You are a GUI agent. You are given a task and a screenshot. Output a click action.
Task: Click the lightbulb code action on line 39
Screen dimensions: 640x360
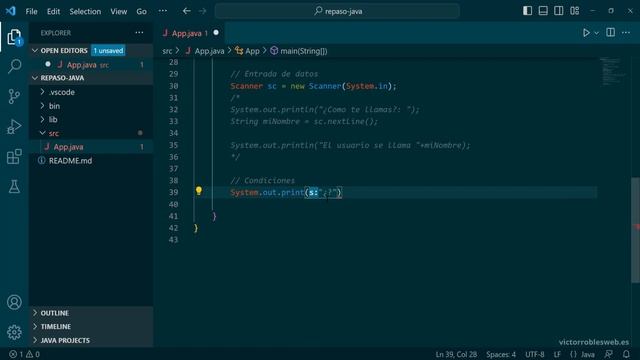point(199,191)
